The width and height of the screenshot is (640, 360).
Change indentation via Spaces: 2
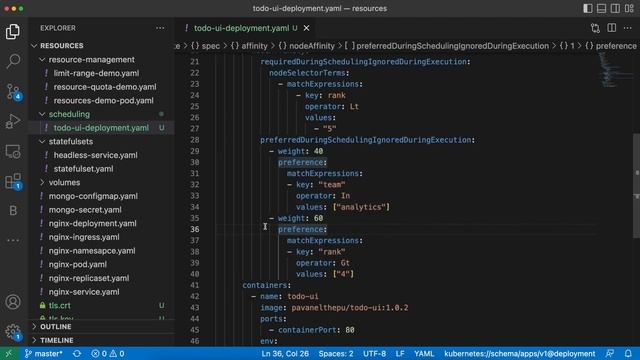click(336, 353)
